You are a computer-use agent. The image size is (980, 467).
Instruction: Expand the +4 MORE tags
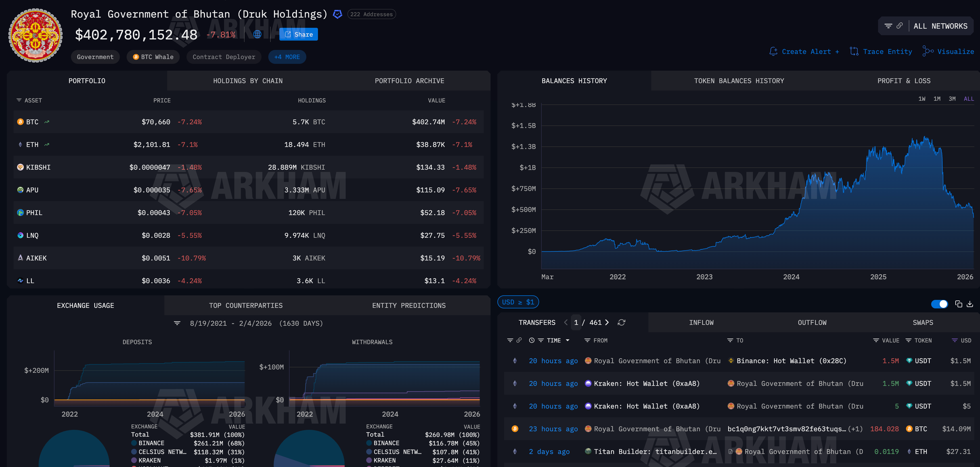click(x=287, y=57)
